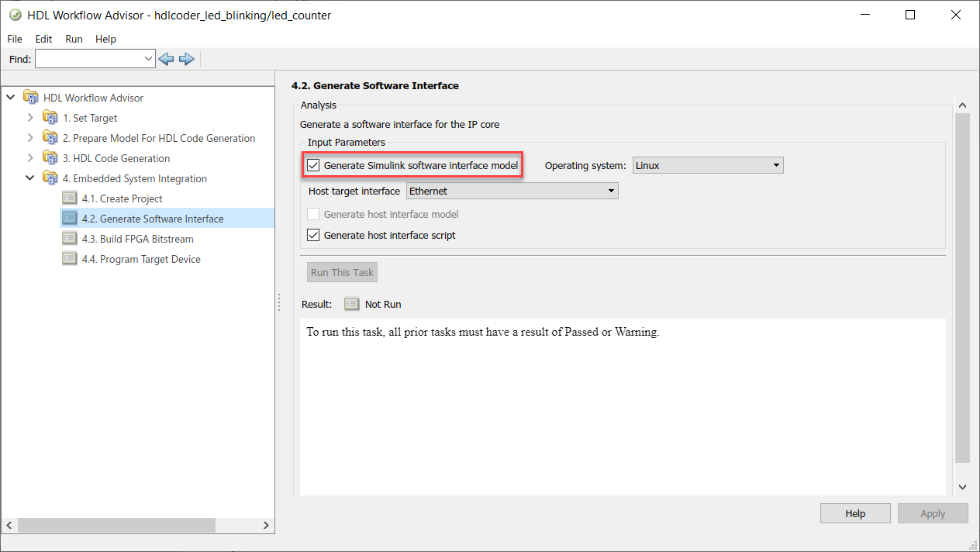Viewport: 980px width, 552px height.
Task: Click the back navigation arrow beside Find
Action: click(x=166, y=58)
